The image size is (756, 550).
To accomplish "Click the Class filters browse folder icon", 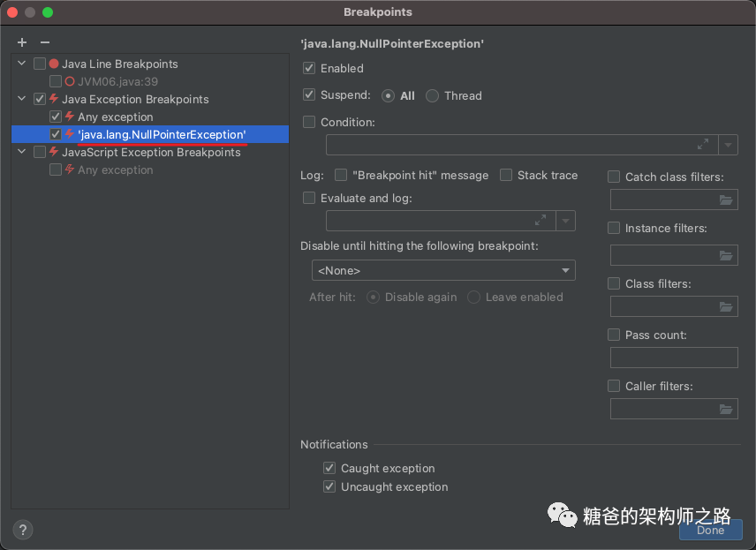I will (726, 307).
